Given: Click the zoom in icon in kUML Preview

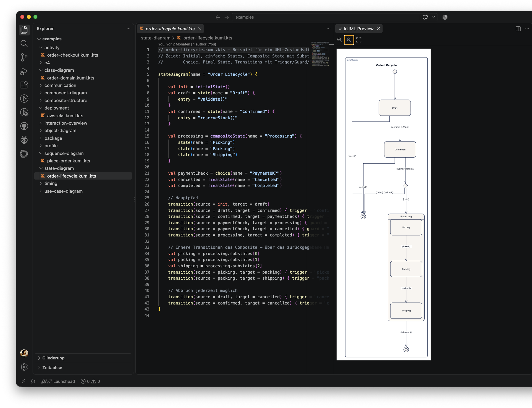Looking at the screenshot, I should pos(339,40).
